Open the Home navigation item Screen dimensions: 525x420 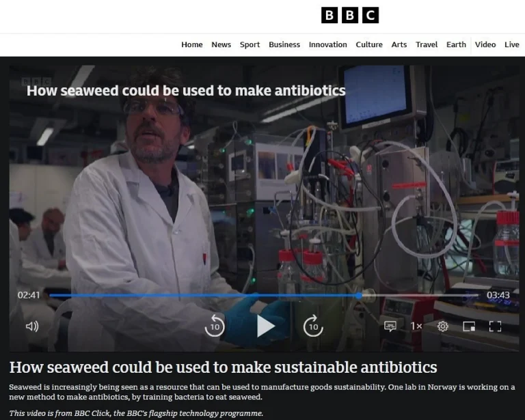[x=191, y=44]
